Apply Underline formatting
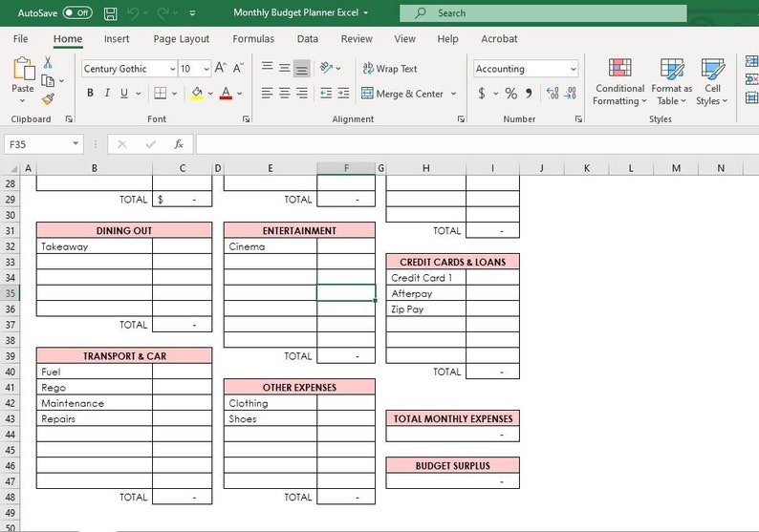The width and height of the screenshot is (759, 532). click(x=124, y=93)
